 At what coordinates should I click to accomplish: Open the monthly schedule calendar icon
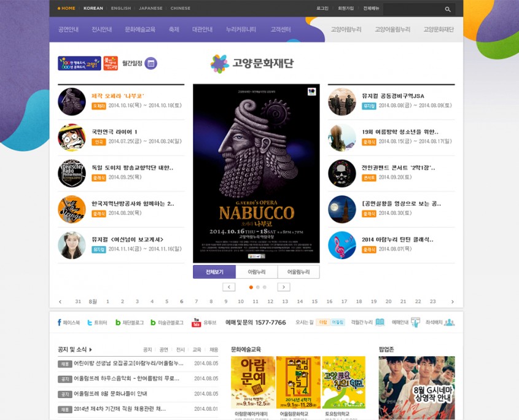pos(151,63)
